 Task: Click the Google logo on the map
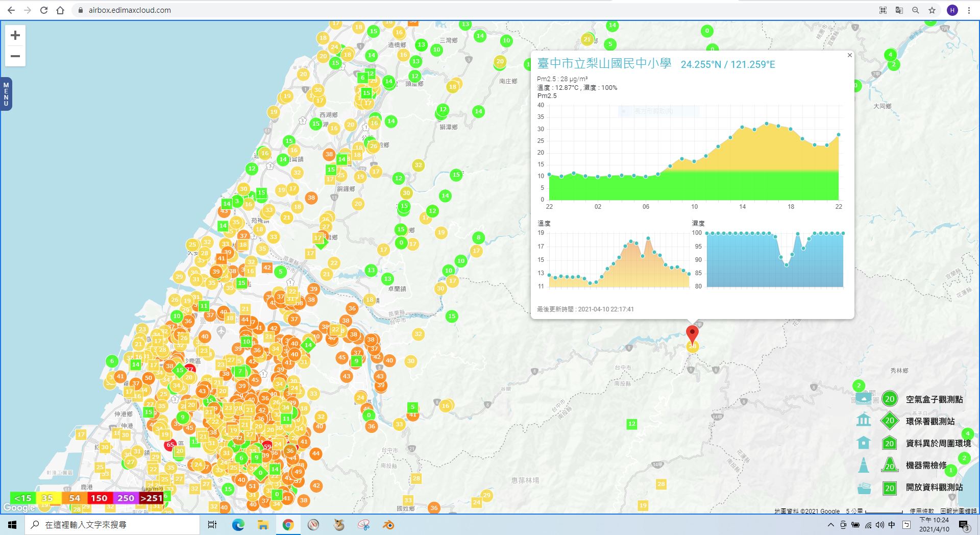click(x=19, y=507)
